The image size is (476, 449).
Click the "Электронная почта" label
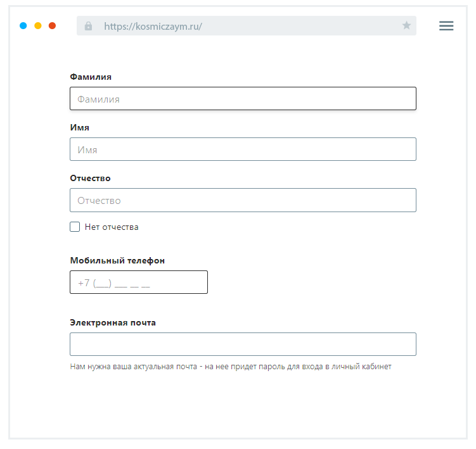pos(113,322)
